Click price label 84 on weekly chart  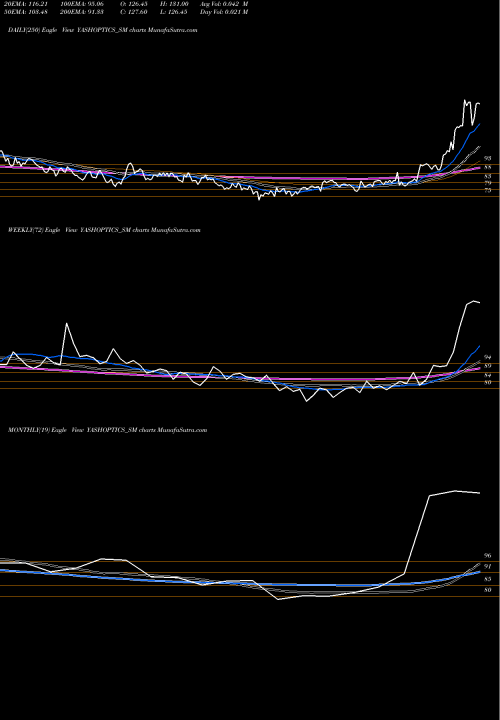point(488,375)
